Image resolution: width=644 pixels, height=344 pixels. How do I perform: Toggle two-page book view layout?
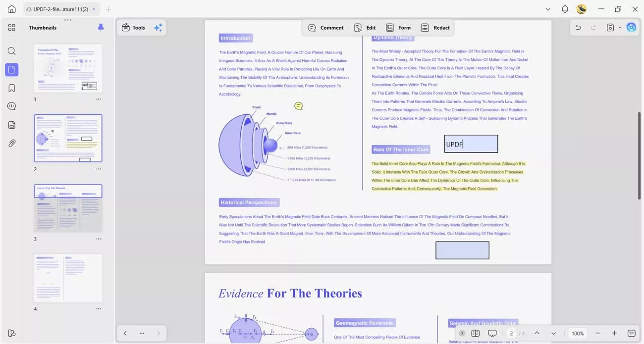pos(475,333)
